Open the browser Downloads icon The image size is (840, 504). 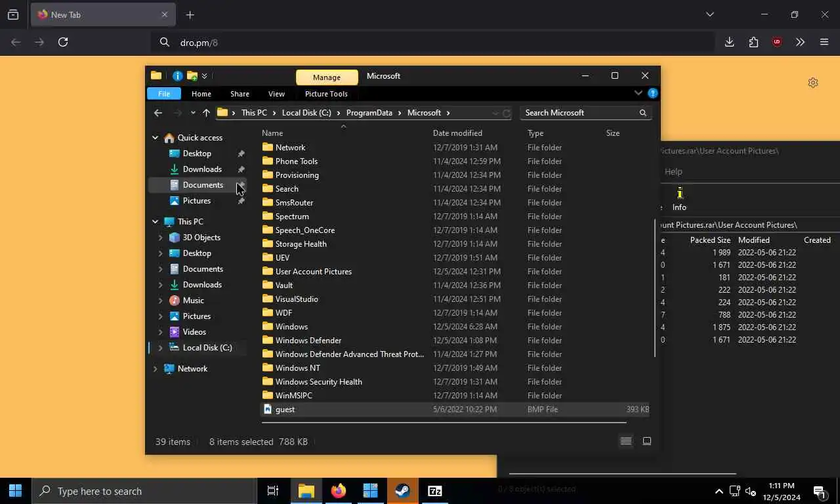pyautogui.click(x=729, y=42)
